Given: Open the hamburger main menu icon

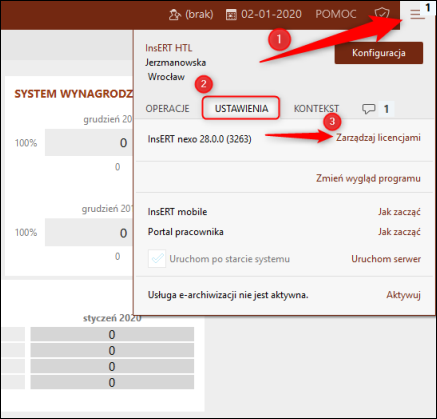Looking at the screenshot, I should click(x=417, y=14).
